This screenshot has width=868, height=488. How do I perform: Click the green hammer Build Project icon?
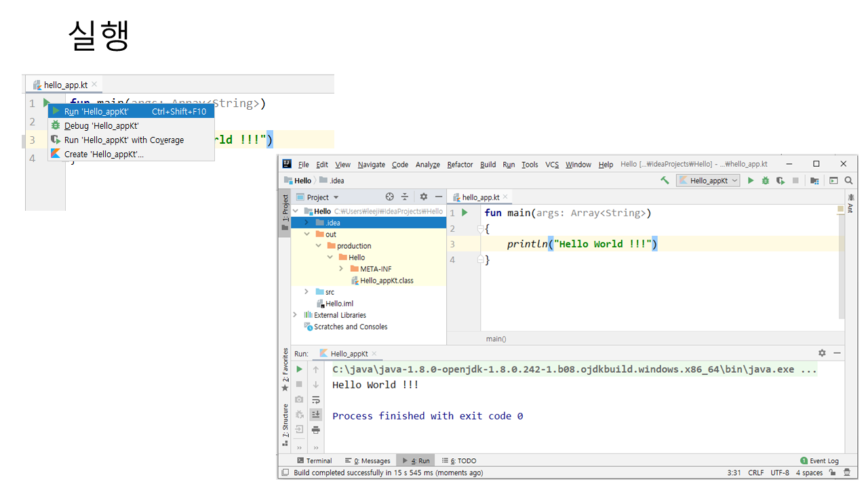(x=665, y=181)
